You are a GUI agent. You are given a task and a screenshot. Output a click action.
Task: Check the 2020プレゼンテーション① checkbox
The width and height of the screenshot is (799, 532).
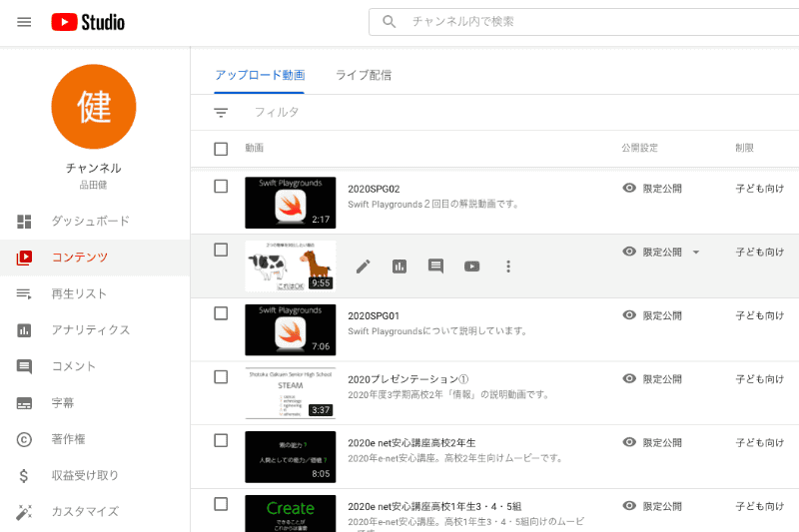click(x=221, y=377)
